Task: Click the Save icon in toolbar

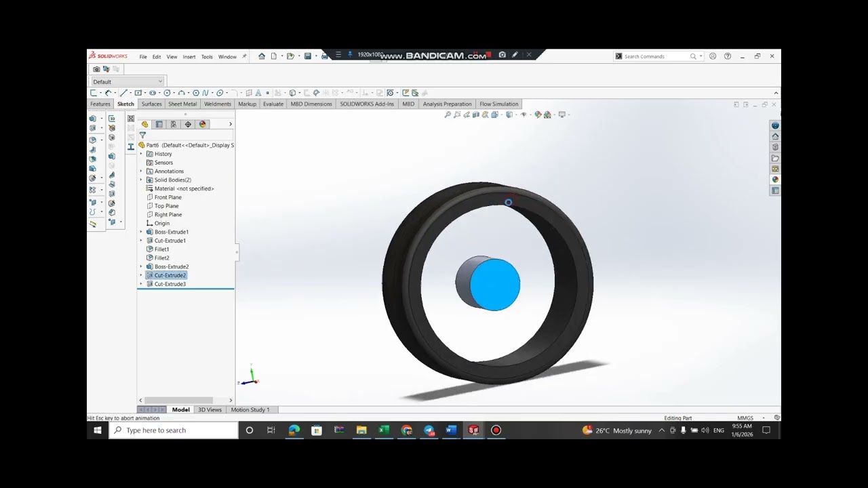Action: (x=308, y=56)
